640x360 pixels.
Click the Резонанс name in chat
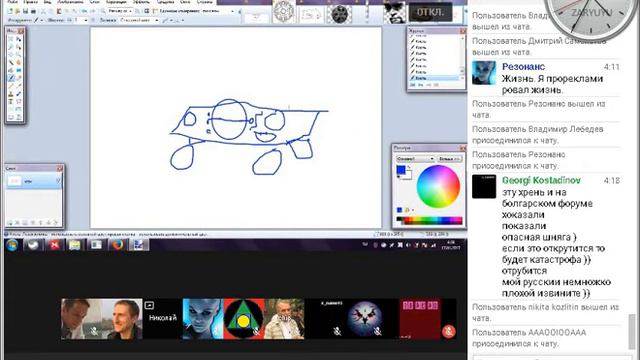point(523,67)
